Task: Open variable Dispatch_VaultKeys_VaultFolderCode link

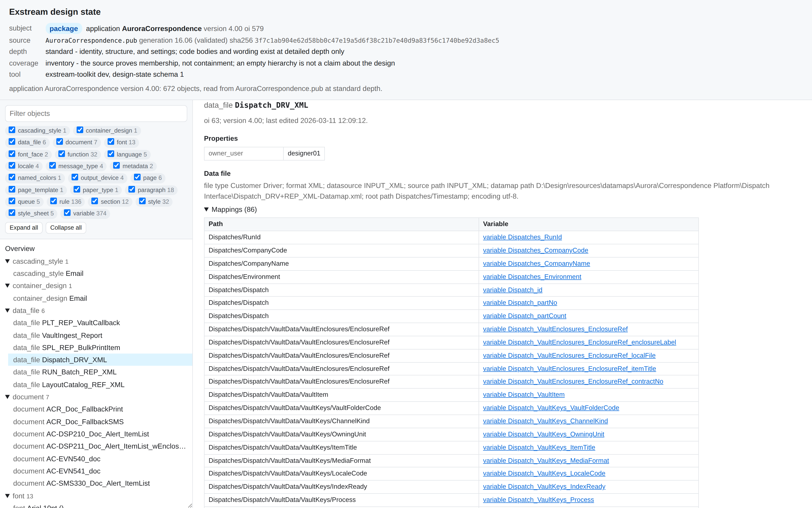Action: click(551, 408)
